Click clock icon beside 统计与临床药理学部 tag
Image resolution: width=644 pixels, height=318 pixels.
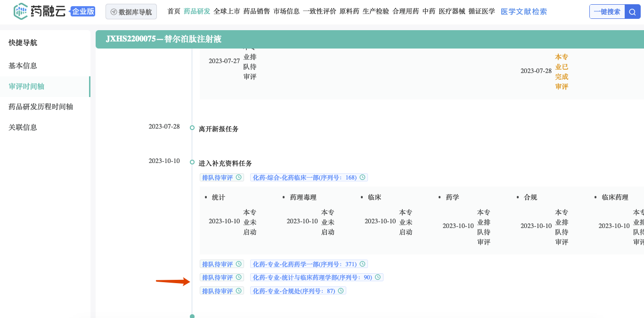pos(378,277)
